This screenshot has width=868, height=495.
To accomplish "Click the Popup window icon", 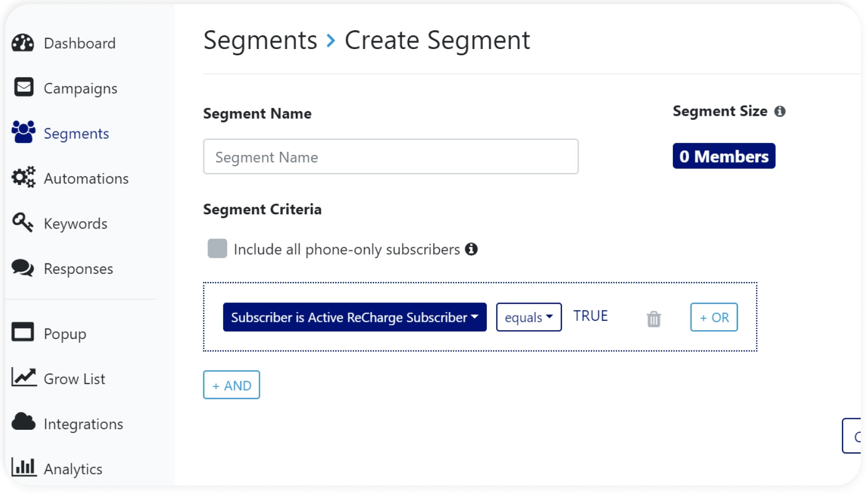I will (23, 332).
